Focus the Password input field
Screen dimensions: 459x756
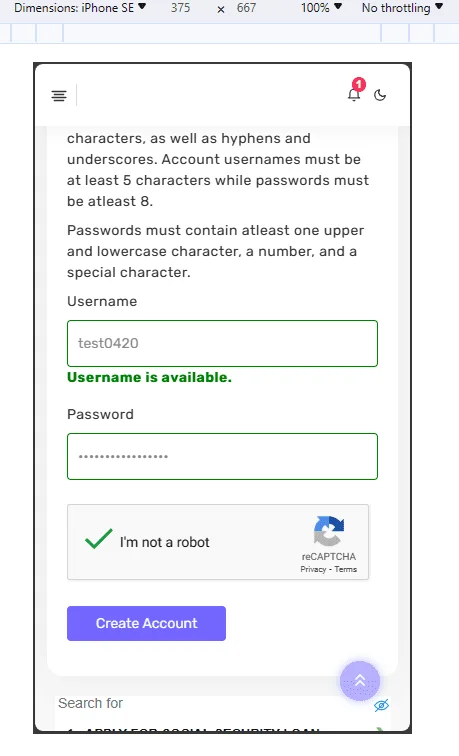(x=222, y=457)
